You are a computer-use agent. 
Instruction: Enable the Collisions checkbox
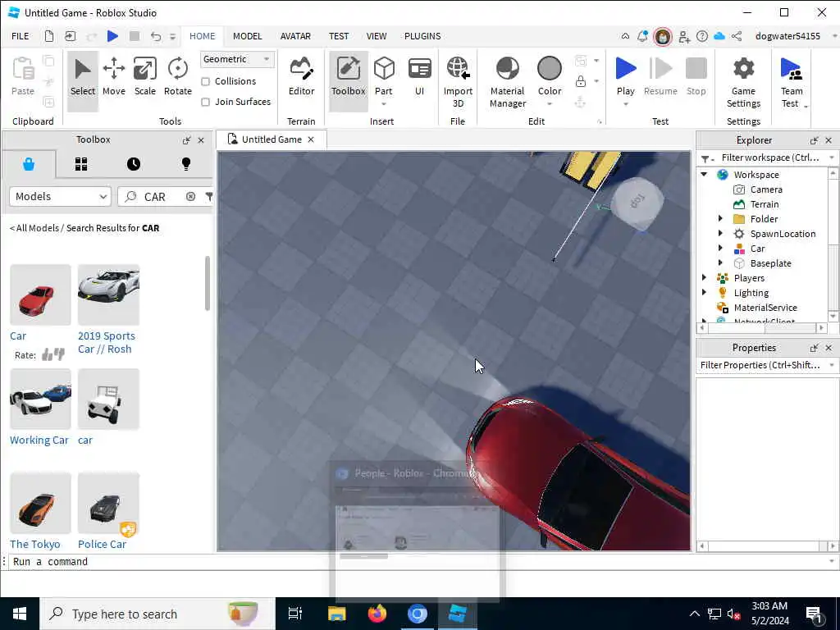(x=205, y=81)
